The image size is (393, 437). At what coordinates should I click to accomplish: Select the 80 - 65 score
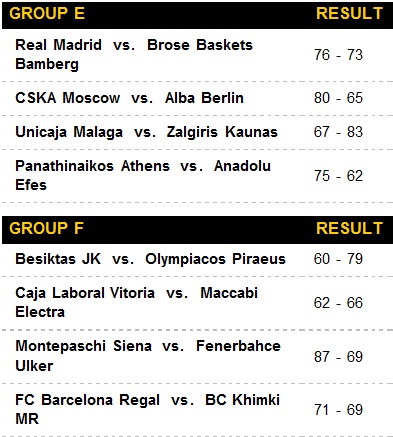click(x=338, y=98)
